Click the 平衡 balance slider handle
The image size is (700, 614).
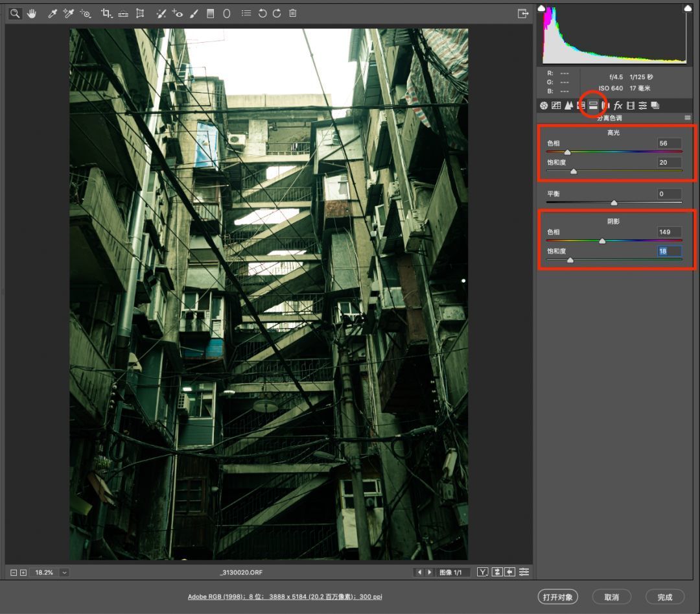[614, 203]
